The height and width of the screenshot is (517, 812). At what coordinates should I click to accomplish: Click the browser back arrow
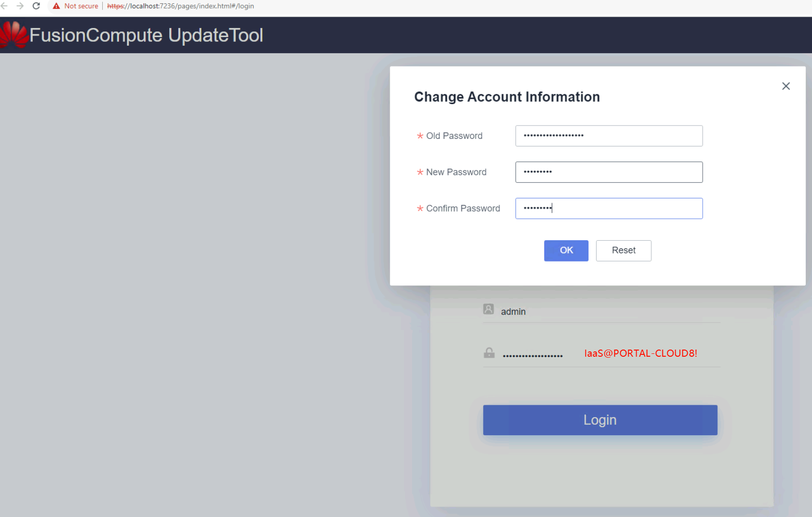click(4, 6)
